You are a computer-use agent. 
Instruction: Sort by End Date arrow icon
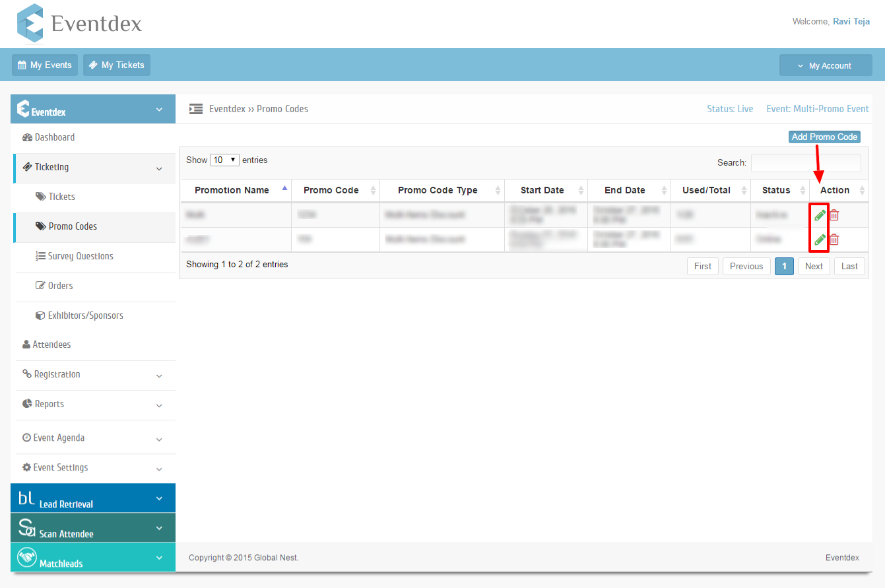pyautogui.click(x=664, y=190)
